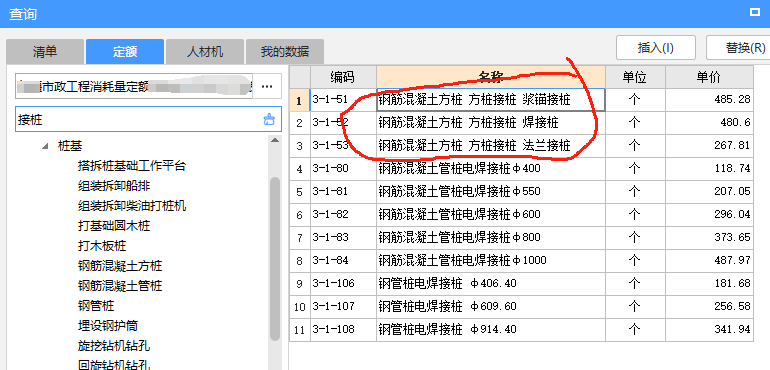
Task: Click the 插入(I) button
Action: pos(656,48)
